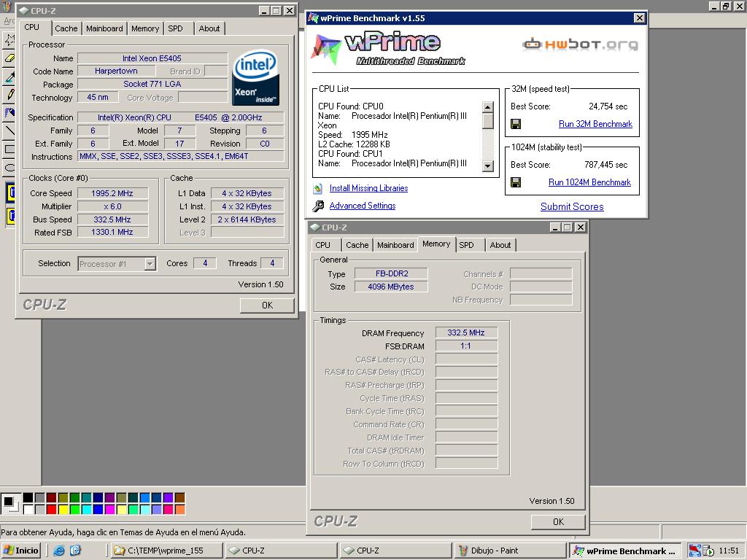Click the CPU List scrollbar thumb
Screen dimensions: 747x560
[x=487, y=121]
